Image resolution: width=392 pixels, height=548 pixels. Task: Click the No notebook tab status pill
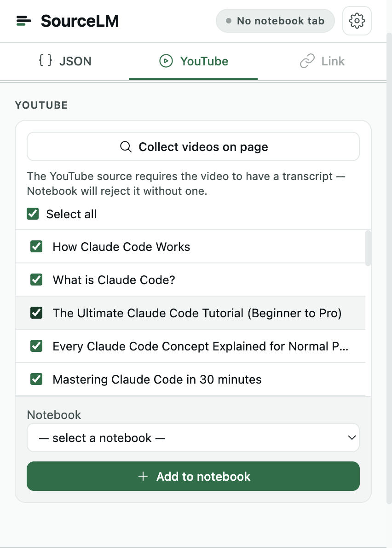pyautogui.click(x=275, y=21)
